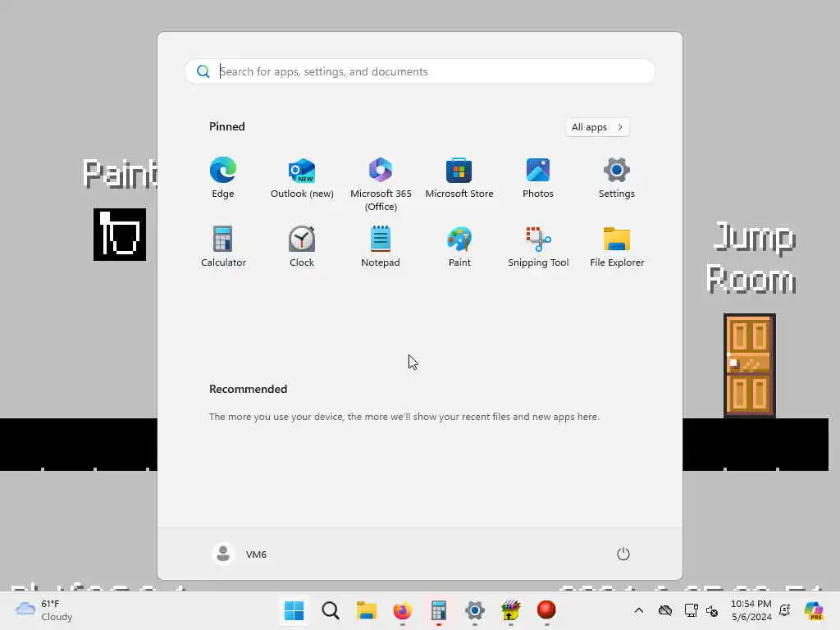This screenshot has height=630, width=840.
Task: Launch Outlook (new) app
Action: pyautogui.click(x=302, y=178)
